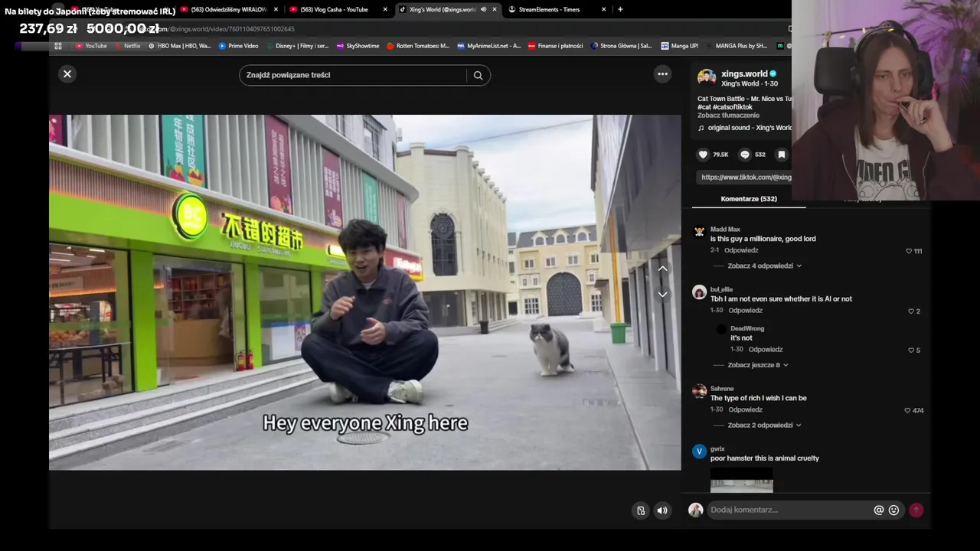Switch to the Komentarze (532) tab
Screen dimensions: 980x551
click(749, 199)
